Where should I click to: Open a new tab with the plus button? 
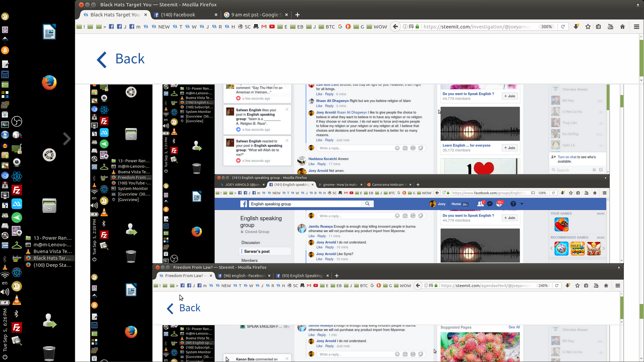click(x=298, y=15)
